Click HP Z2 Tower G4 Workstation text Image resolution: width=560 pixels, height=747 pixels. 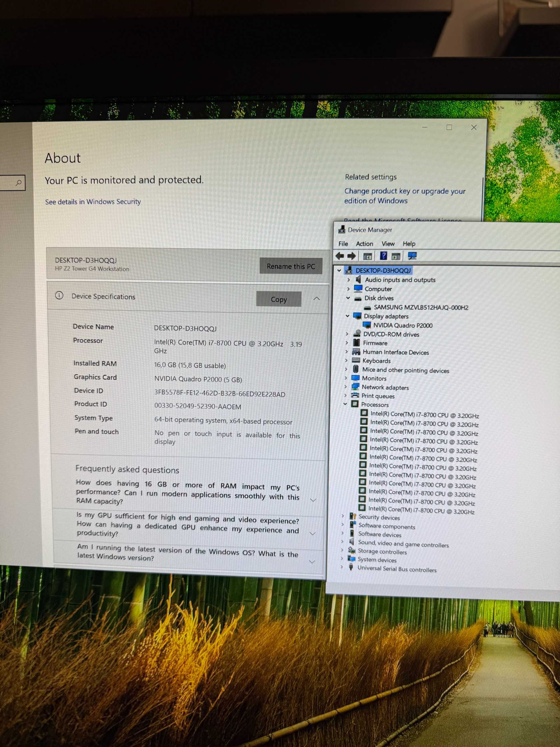(x=92, y=269)
